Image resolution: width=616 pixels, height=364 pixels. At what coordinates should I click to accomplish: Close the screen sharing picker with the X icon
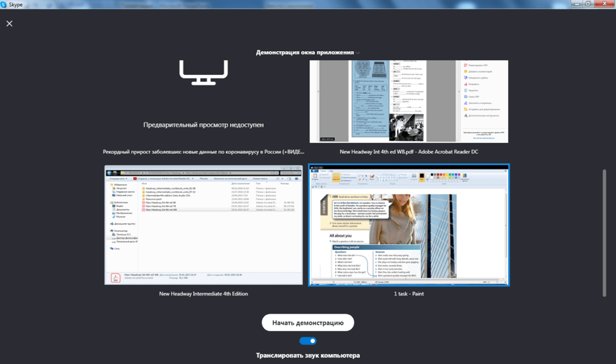click(9, 24)
